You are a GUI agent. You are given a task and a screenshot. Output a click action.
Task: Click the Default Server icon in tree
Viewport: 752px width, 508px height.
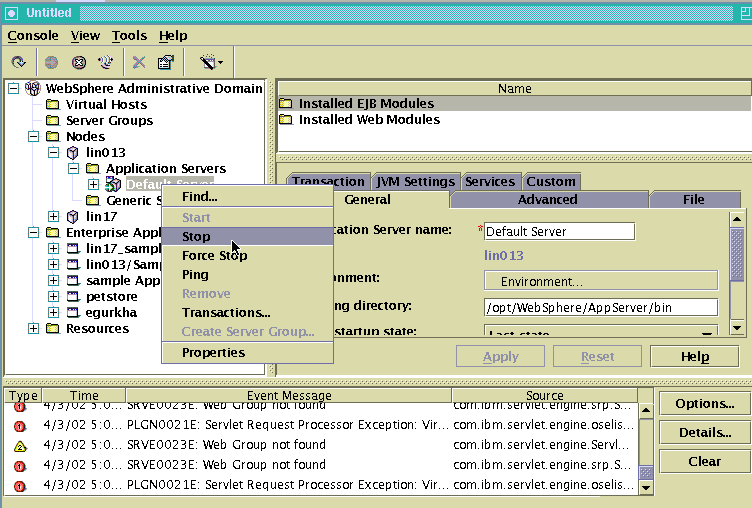pos(113,184)
